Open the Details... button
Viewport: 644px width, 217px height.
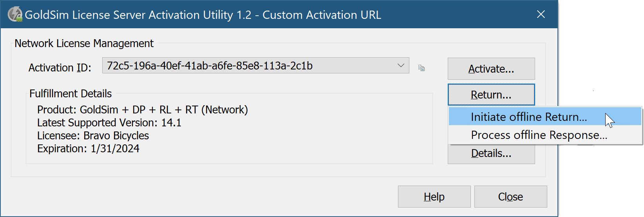pos(491,154)
